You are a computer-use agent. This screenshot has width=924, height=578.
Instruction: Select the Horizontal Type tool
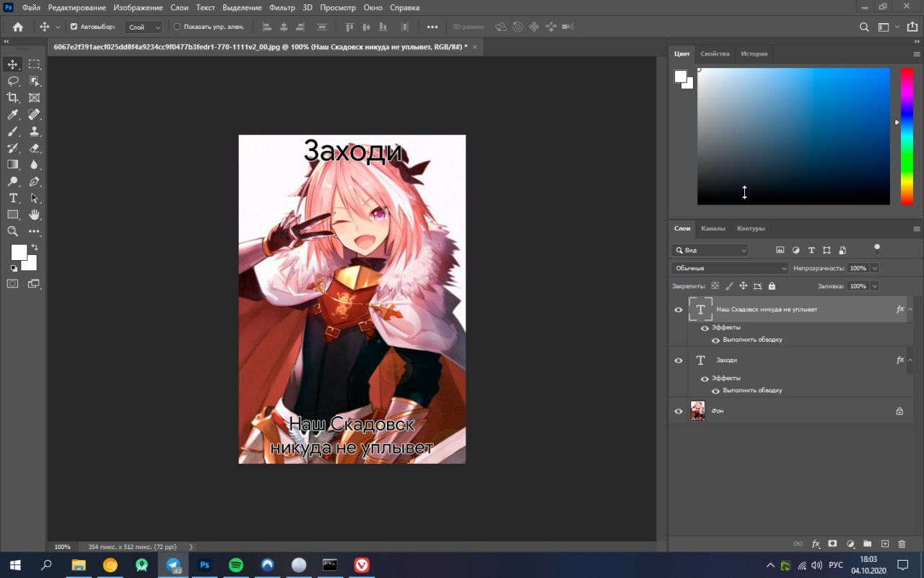(13, 198)
